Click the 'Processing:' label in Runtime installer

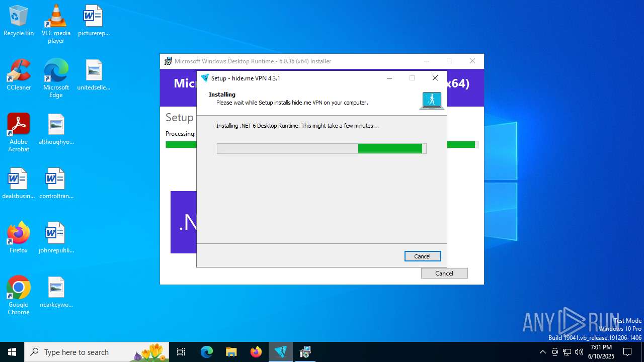181,134
